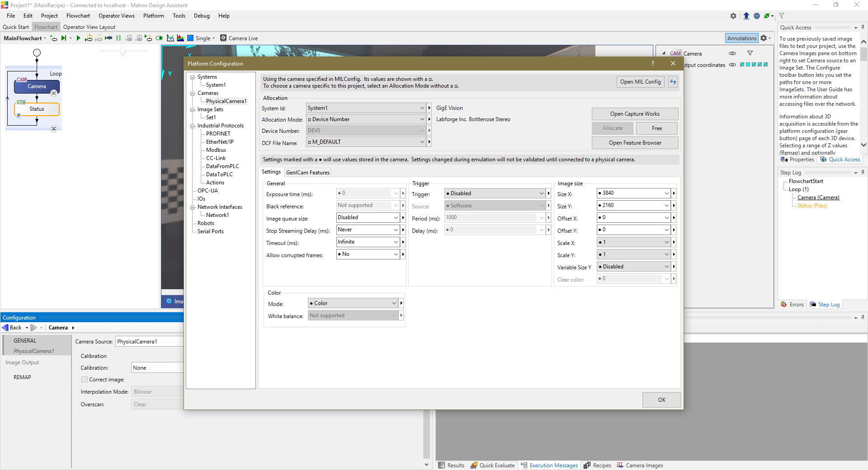
Task: Switch the green toggle in flowchart toolbar
Action: tap(159, 38)
